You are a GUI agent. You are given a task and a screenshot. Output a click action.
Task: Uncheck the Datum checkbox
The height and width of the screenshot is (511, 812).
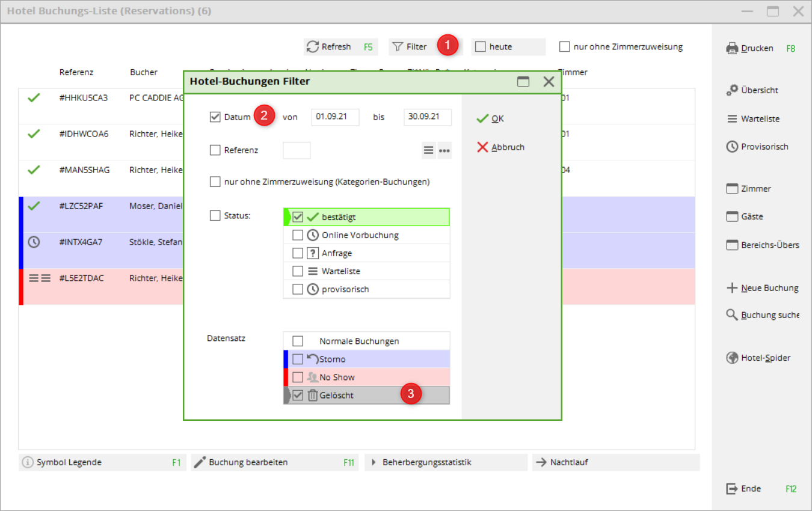215,117
